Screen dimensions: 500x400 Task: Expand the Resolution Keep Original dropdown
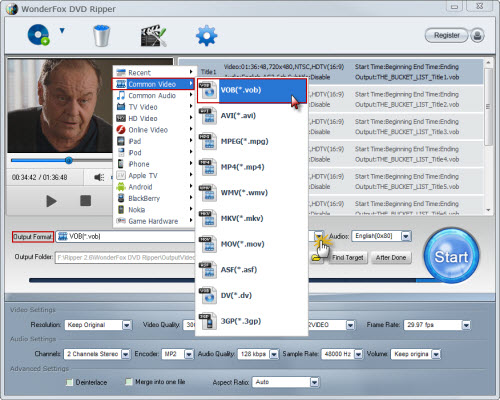127,325
